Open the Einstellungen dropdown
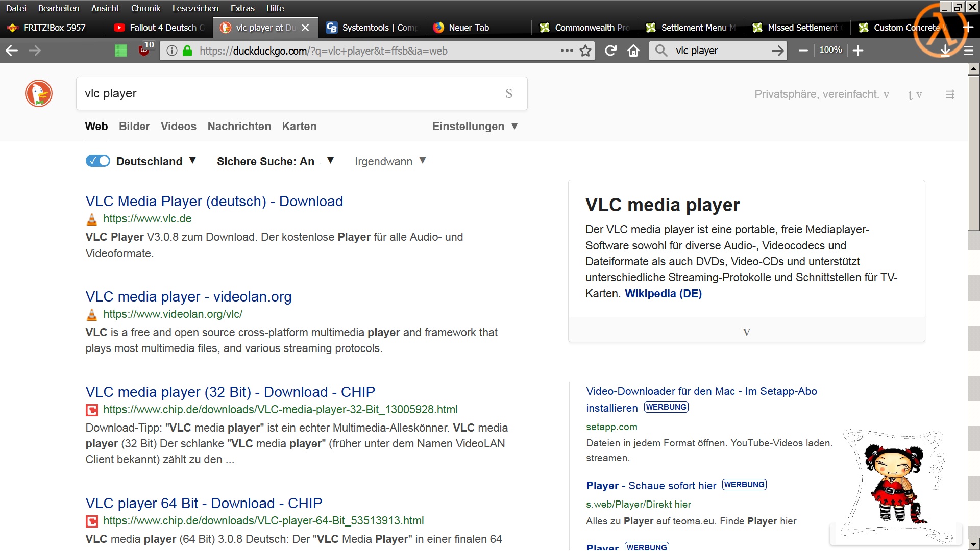The width and height of the screenshot is (980, 551). coord(475,126)
